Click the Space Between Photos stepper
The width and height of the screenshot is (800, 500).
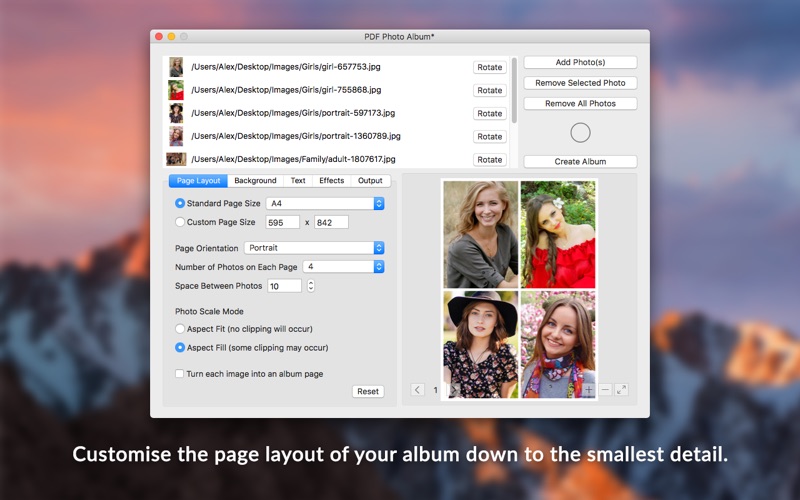click(x=310, y=286)
